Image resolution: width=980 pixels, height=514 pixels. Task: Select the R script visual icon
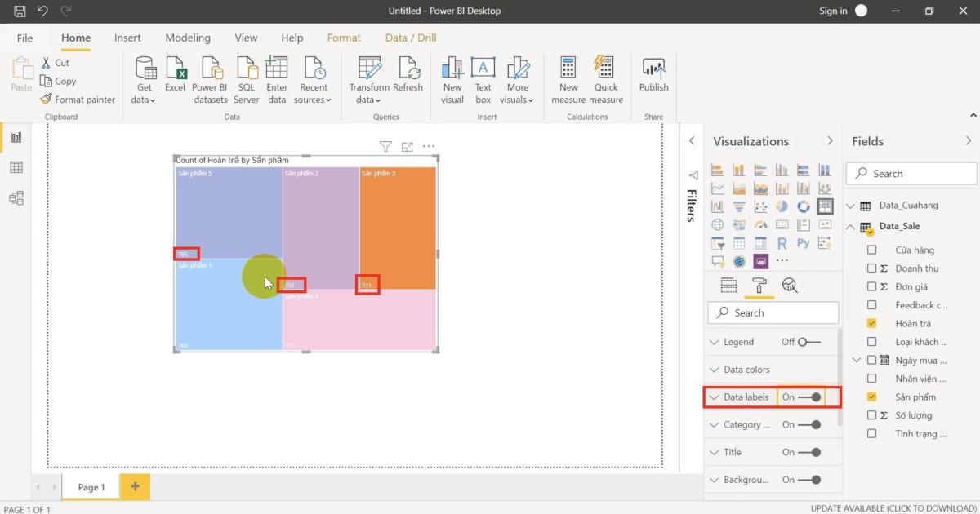point(782,242)
